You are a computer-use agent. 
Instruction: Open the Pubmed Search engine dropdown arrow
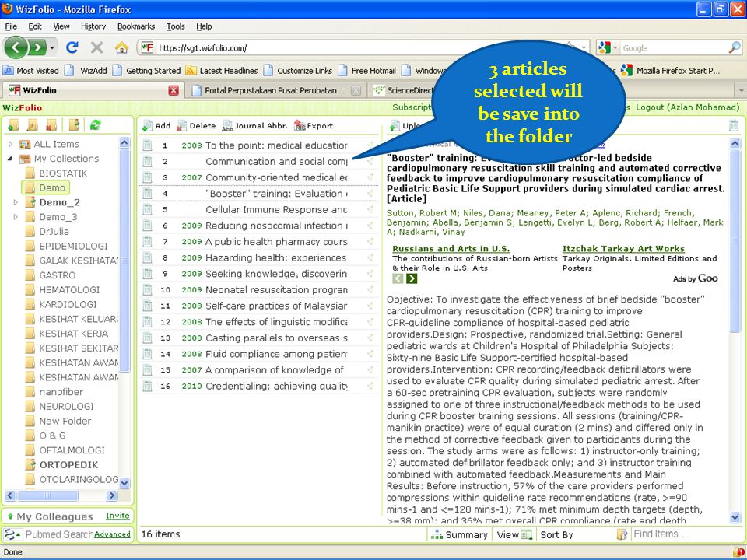pos(19,535)
